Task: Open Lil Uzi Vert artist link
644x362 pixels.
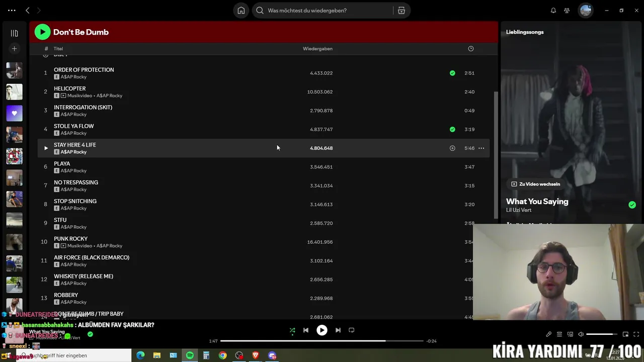Action: point(519,210)
